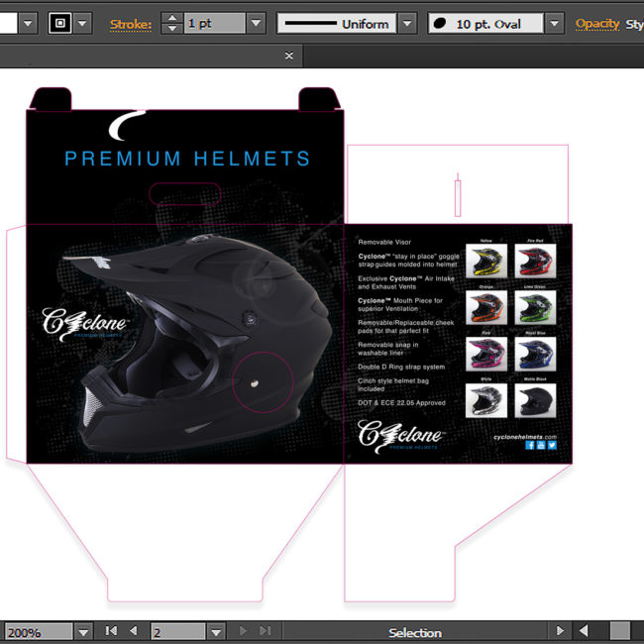
Task: Open the artboard navigation dropdown
Action: click(216, 632)
